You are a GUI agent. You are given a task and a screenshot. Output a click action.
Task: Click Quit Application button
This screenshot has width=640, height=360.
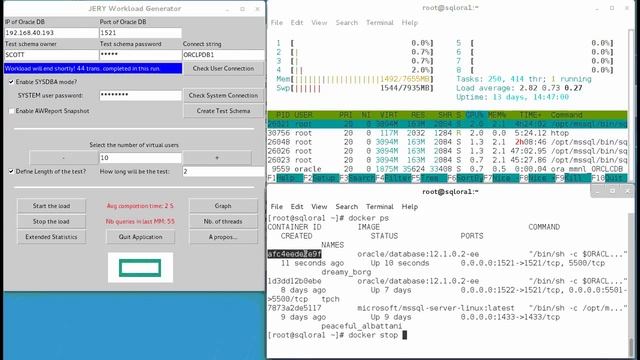click(140, 237)
